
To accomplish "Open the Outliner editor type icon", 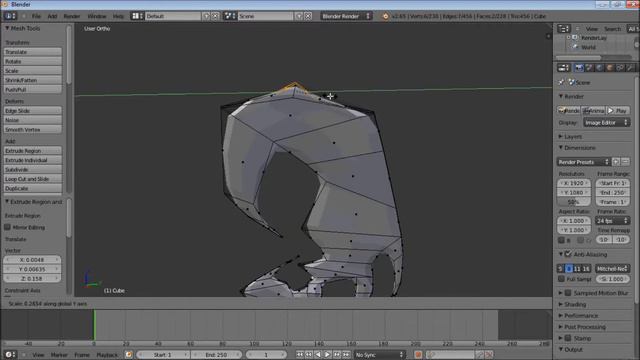I will coord(564,29).
